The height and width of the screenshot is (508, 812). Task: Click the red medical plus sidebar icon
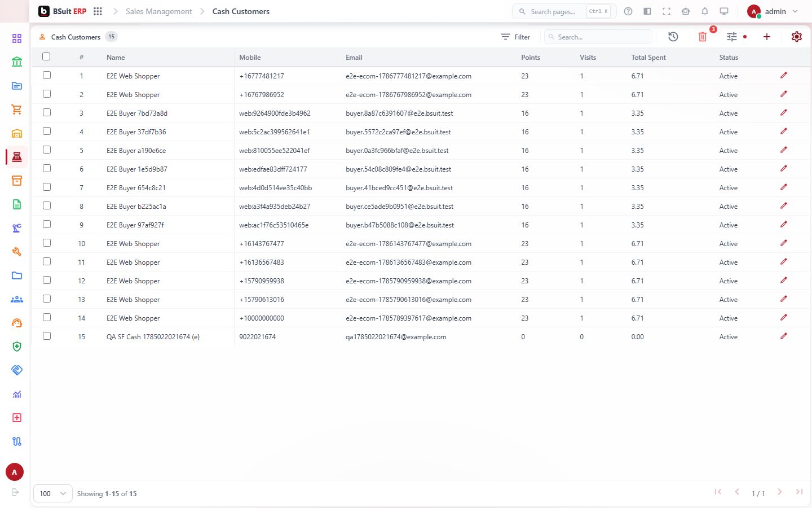tap(17, 418)
